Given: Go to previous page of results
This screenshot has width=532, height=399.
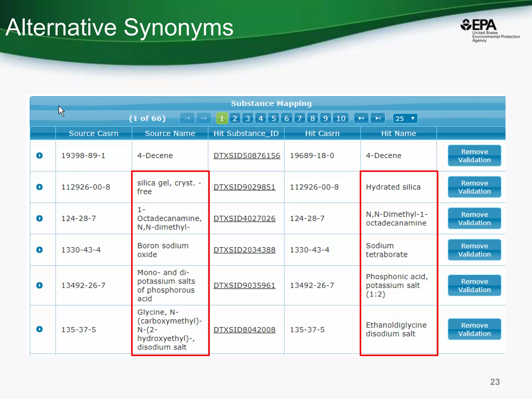Looking at the screenshot, I should pos(204,118).
